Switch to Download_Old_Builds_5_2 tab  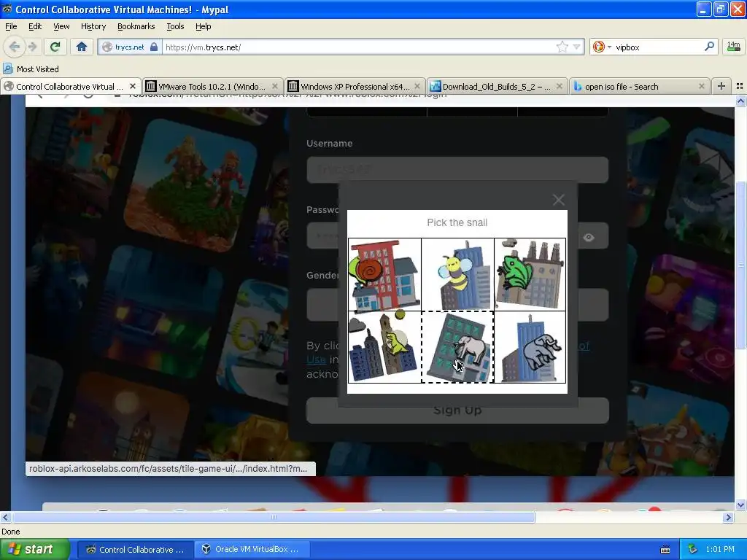click(496, 86)
